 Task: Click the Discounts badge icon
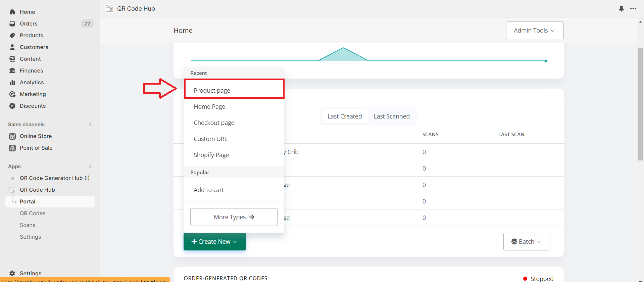tap(12, 106)
